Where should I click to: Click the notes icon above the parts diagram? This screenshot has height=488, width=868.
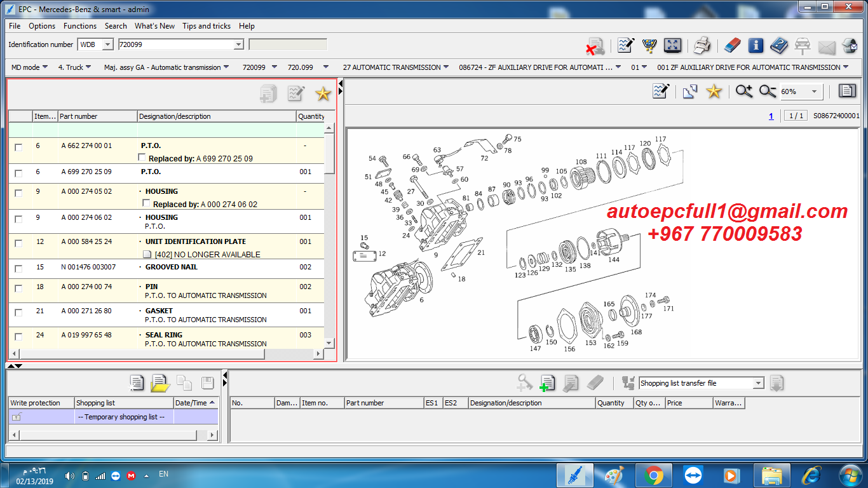point(661,91)
